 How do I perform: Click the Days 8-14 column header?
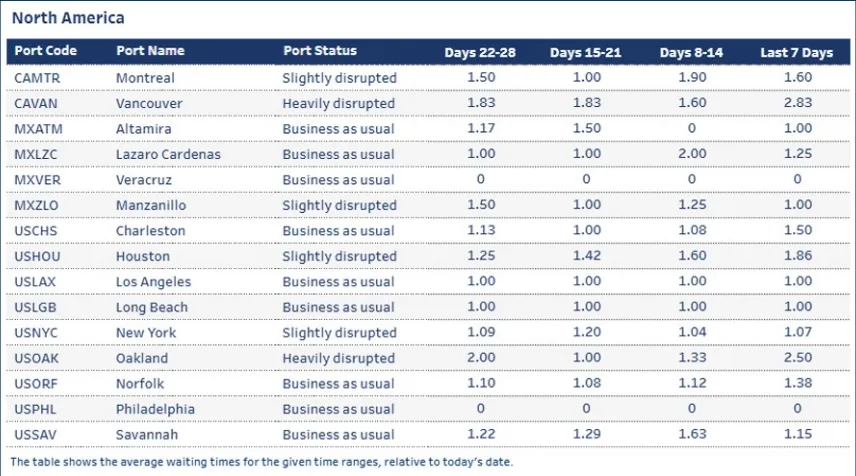(x=692, y=52)
